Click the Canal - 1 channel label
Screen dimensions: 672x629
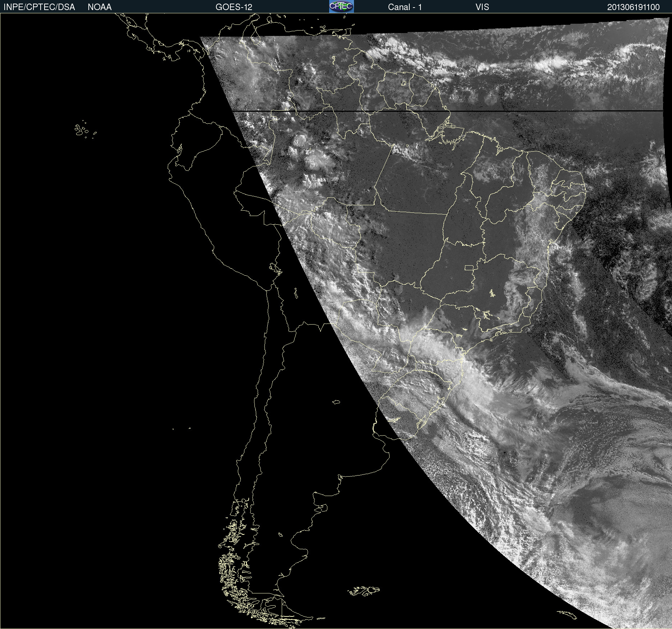405,7
